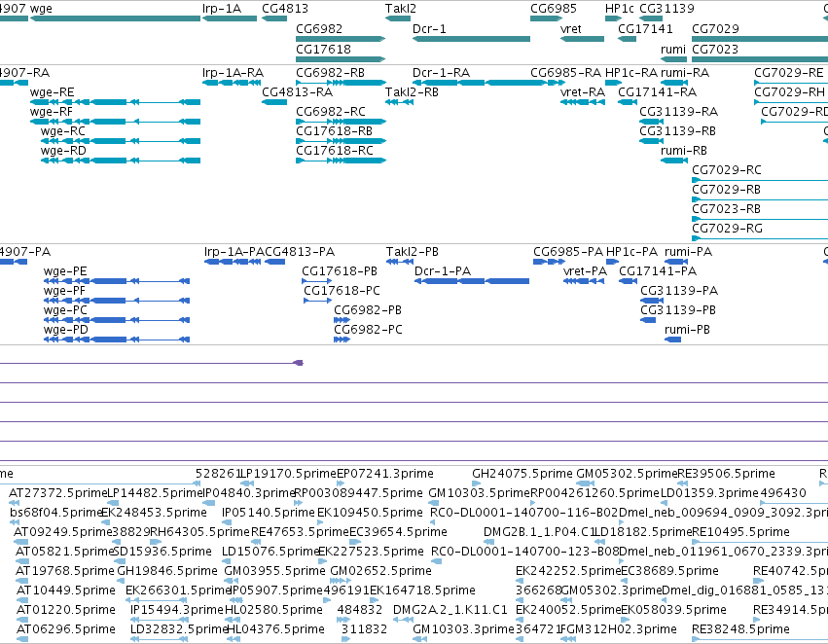Click the CG7023 gene label
828x644 pixels.
(x=715, y=49)
